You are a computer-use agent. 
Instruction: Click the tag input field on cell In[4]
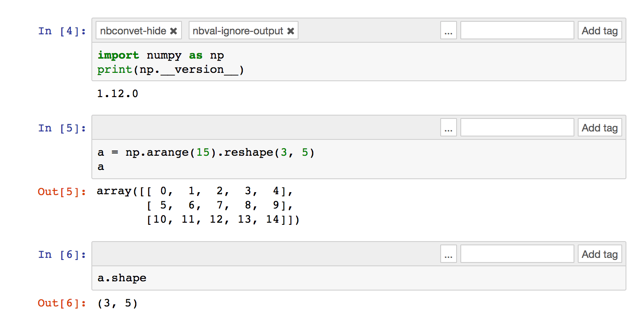pos(517,30)
